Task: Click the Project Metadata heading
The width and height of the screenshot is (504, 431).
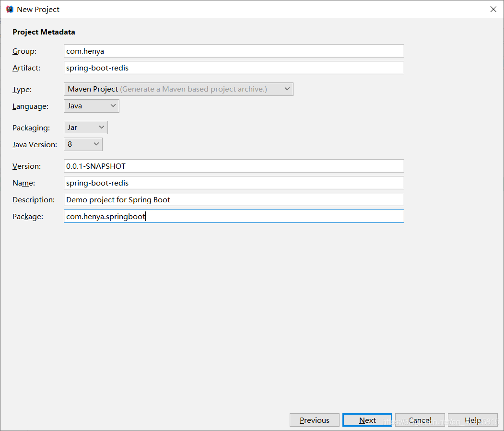Action: tap(44, 32)
